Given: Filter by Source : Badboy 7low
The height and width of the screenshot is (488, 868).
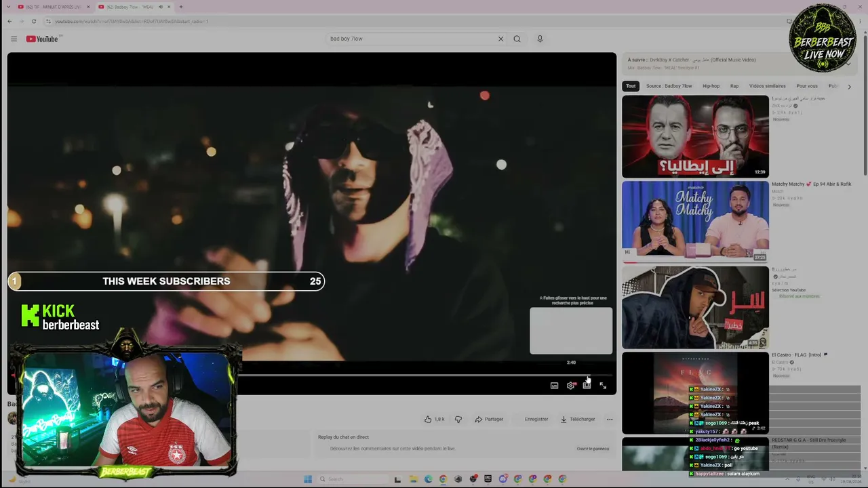Looking at the screenshot, I should coord(669,86).
